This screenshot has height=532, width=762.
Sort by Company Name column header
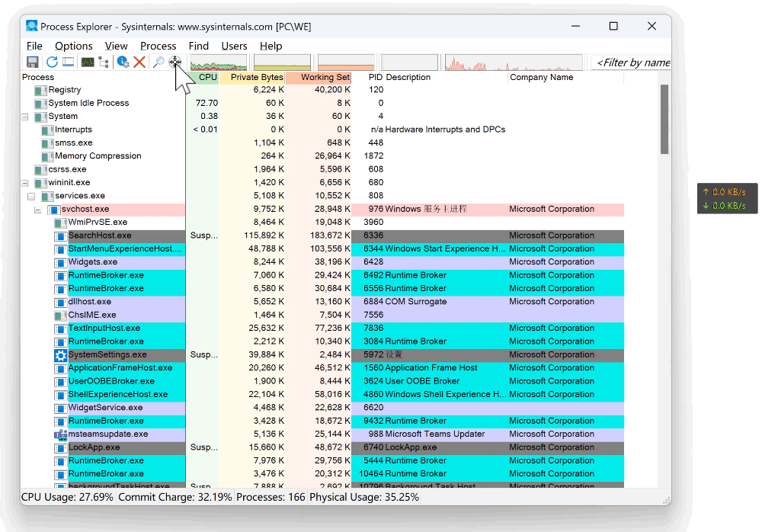tap(565, 77)
